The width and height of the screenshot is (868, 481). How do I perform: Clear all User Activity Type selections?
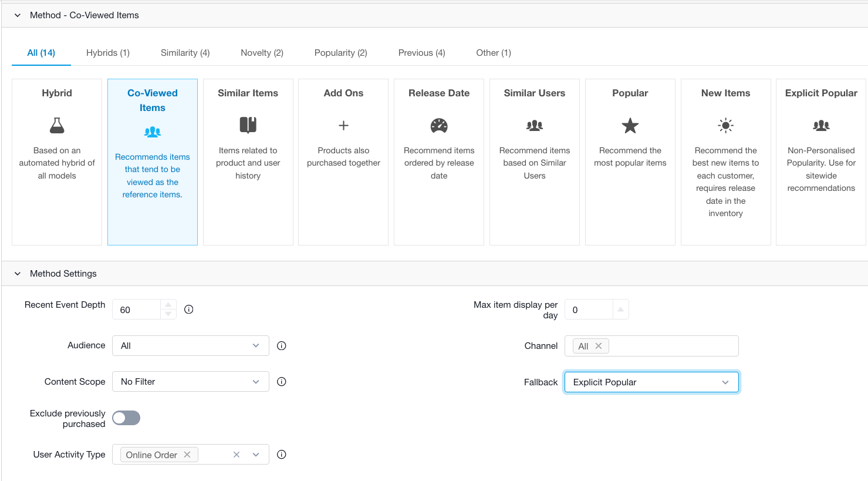pos(237,455)
